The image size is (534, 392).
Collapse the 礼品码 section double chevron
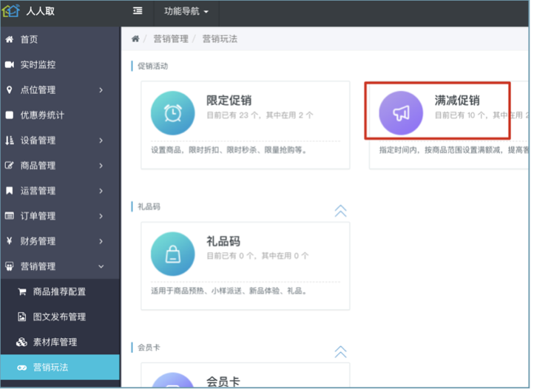[x=340, y=211]
